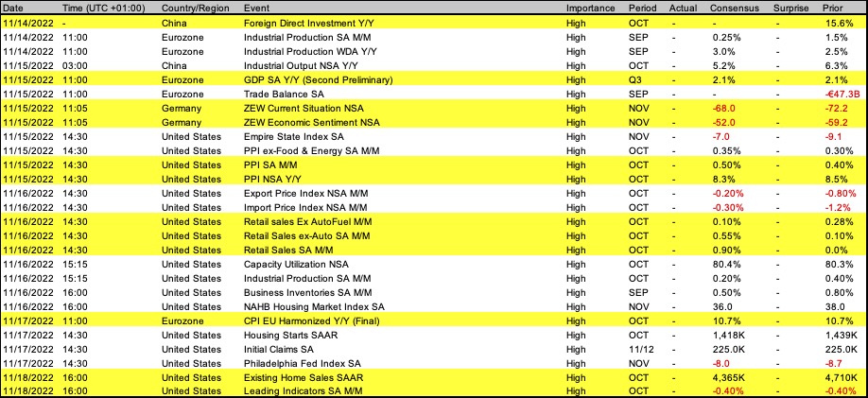Click the prior value -€47.3B
The width and height of the screenshot is (868, 398).
click(x=841, y=95)
